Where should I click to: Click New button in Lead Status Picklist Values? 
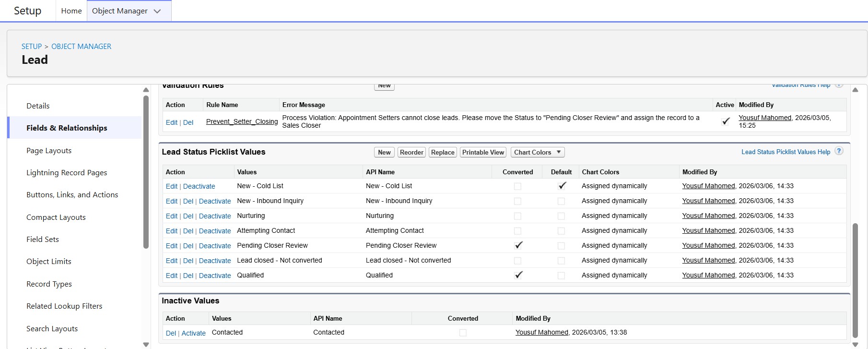click(x=384, y=152)
